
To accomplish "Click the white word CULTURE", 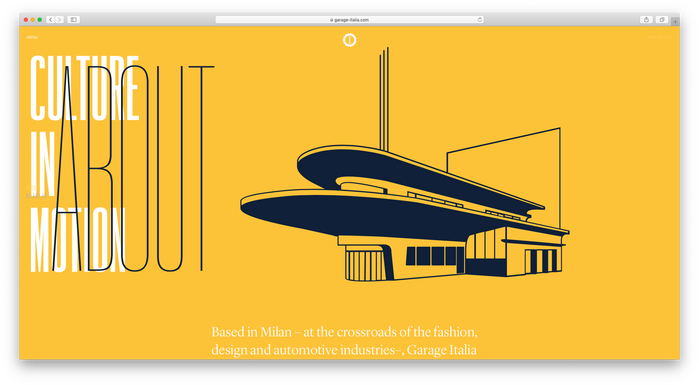I will [x=85, y=88].
